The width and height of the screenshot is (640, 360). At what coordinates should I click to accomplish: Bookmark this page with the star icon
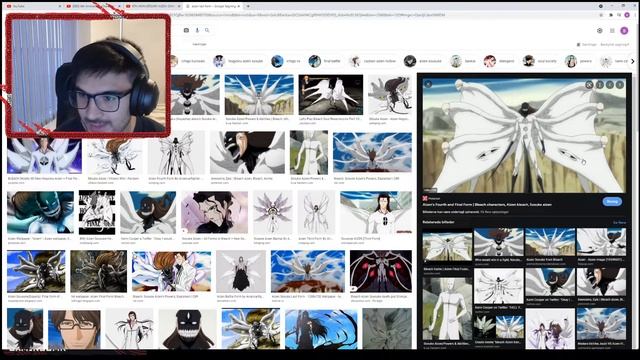pyautogui.click(x=601, y=15)
